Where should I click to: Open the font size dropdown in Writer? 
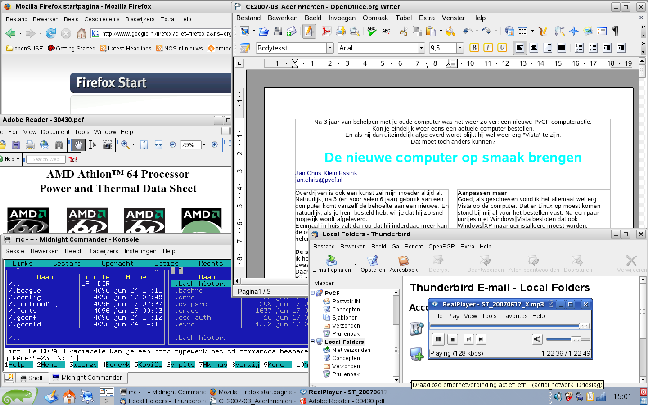pos(460,48)
